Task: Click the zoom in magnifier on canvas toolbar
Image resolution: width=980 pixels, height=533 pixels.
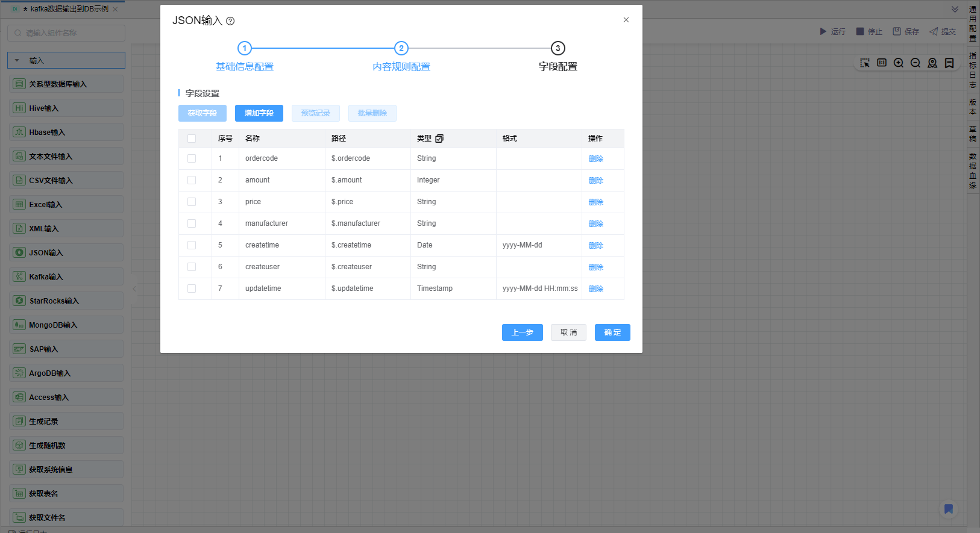Action: pyautogui.click(x=899, y=63)
